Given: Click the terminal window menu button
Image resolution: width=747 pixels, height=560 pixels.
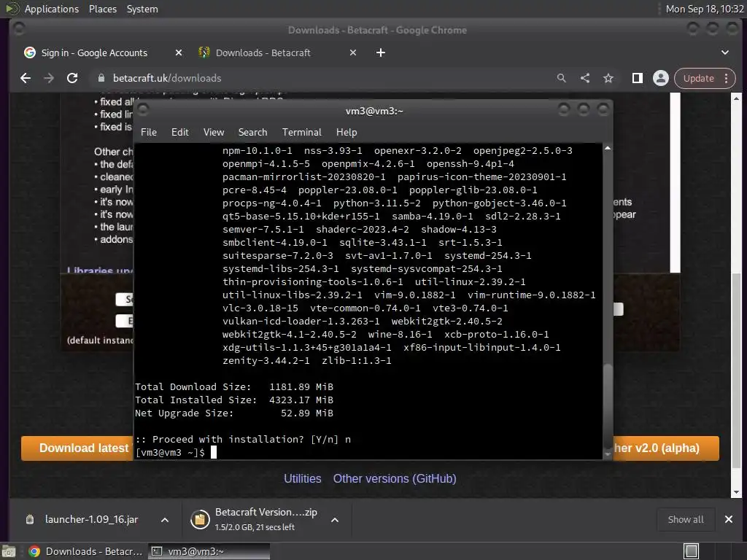Looking at the screenshot, I should click(142, 110).
